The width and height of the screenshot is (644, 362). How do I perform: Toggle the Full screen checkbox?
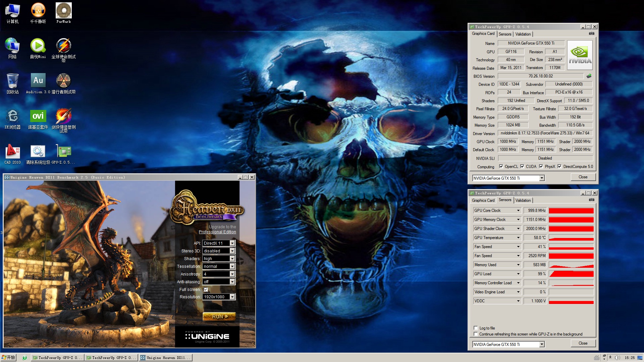pyautogui.click(x=206, y=290)
